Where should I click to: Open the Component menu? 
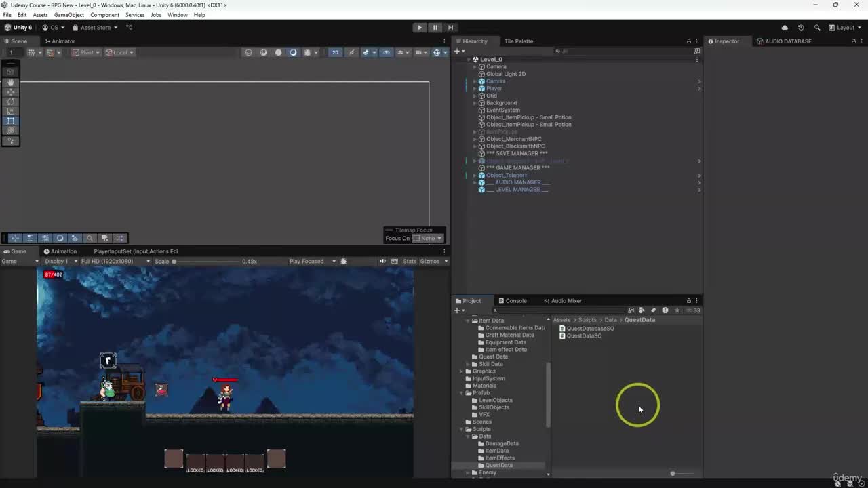pyautogui.click(x=104, y=15)
